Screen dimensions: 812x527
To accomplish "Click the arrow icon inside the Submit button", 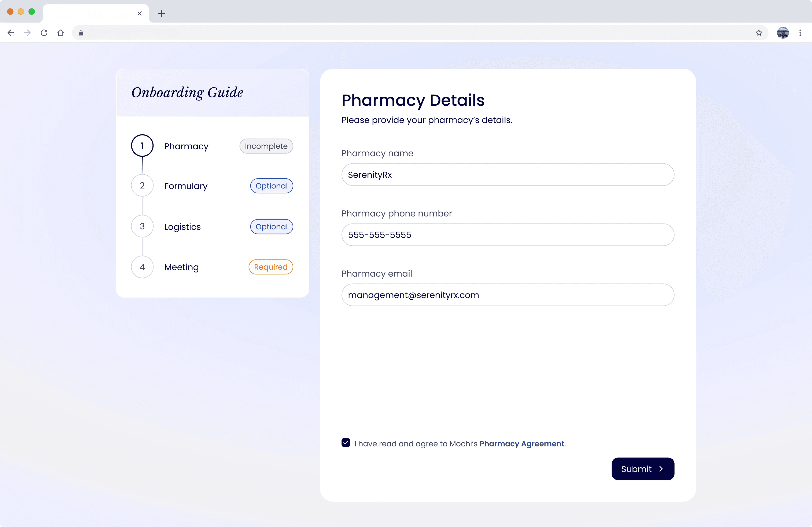I will (x=661, y=469).
